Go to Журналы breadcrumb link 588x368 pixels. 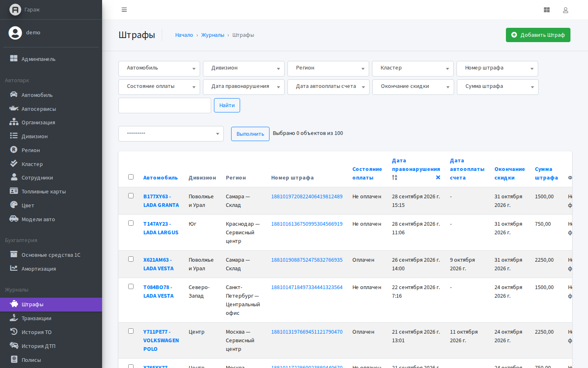(x=213, y=35)
